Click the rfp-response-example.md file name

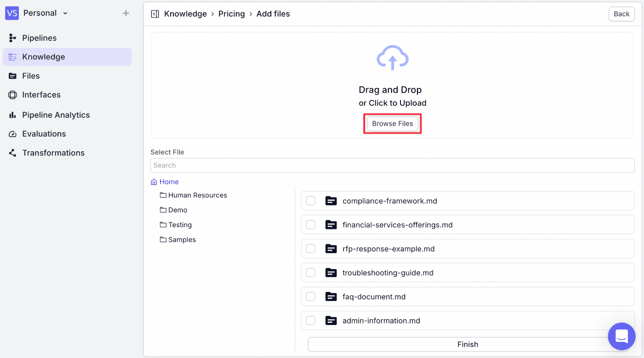pos(388,249)
